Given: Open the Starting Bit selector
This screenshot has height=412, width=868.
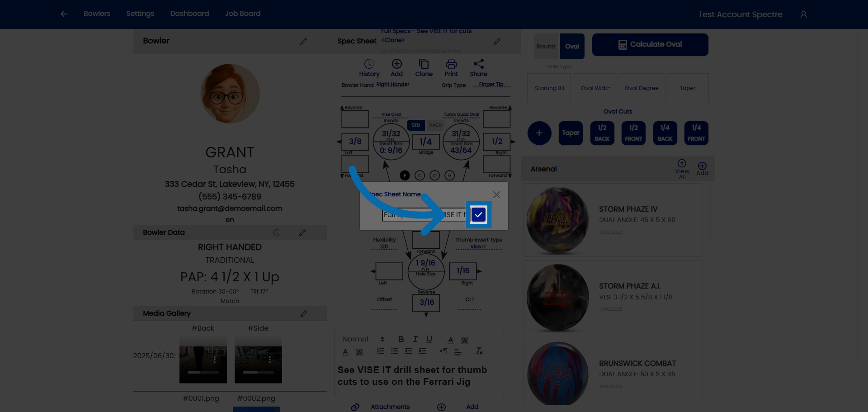Looking at the screenshot, I should tap(549, 88).
